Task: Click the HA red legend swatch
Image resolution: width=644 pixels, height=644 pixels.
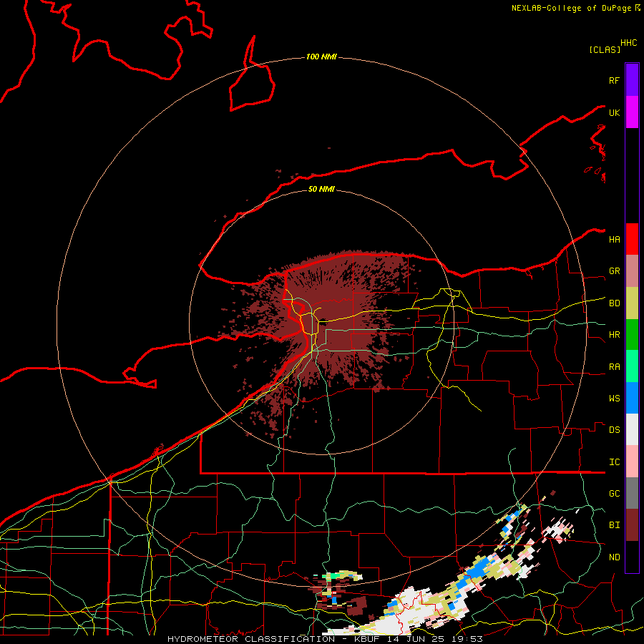Action: 632,239
